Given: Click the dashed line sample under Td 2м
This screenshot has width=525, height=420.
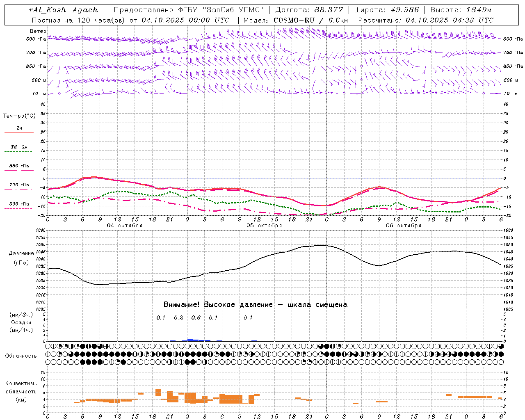Looking at the screenshot, I should pos(18,151).
